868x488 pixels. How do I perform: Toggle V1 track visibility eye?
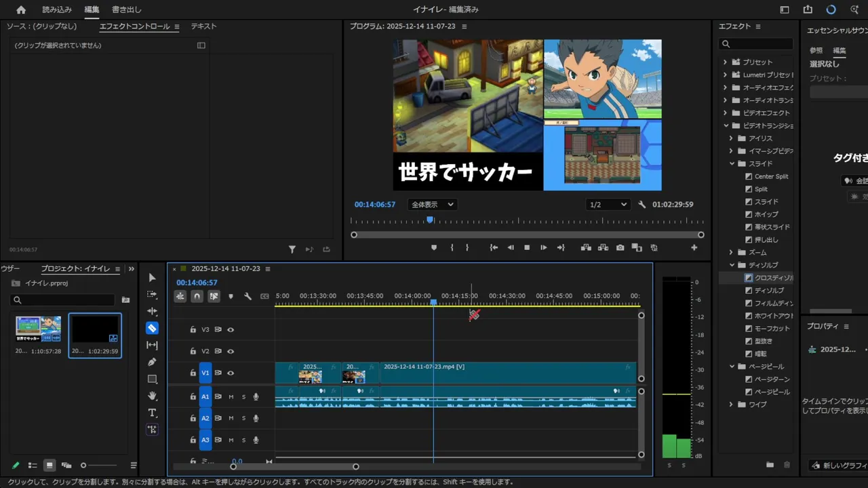(x=231, y=373)
